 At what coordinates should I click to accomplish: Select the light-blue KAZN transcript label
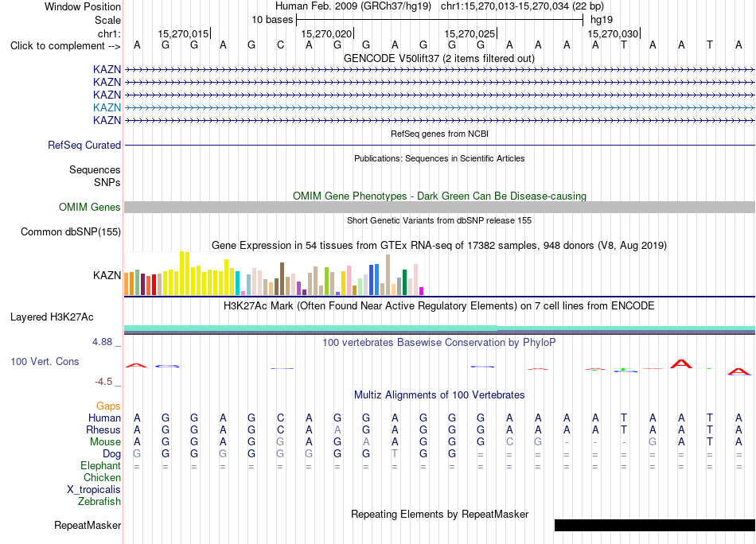click(107, 107)
